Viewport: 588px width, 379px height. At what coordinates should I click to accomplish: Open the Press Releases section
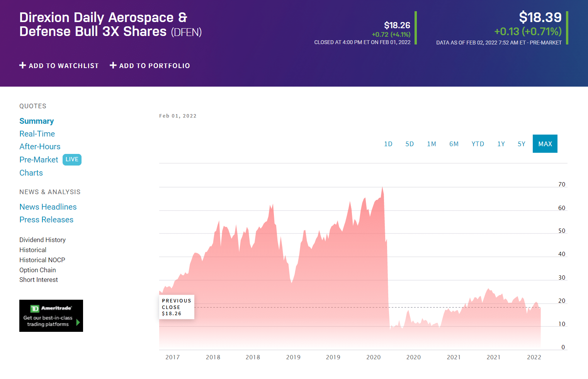(46, 219)
